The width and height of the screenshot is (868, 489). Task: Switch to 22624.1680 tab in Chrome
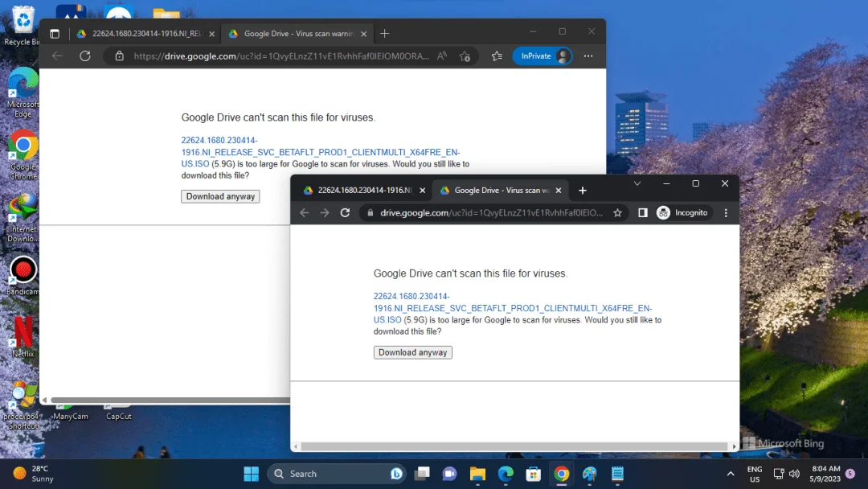pos(364,191)
